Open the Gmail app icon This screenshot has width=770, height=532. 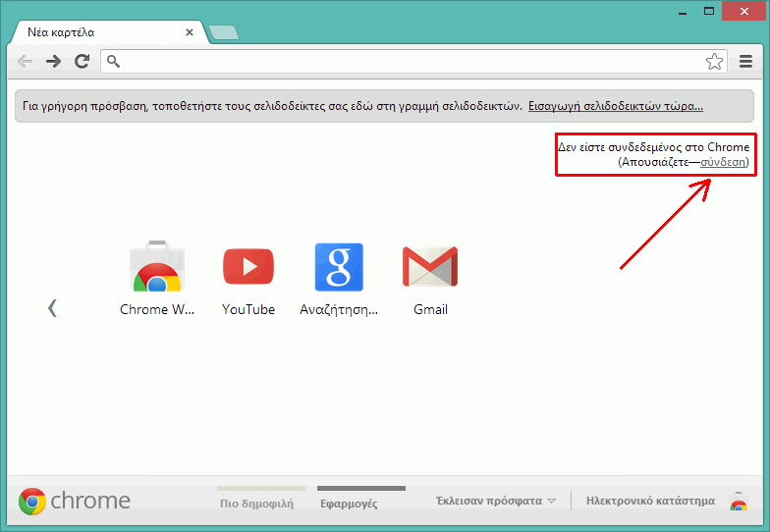tap(430, 267)
